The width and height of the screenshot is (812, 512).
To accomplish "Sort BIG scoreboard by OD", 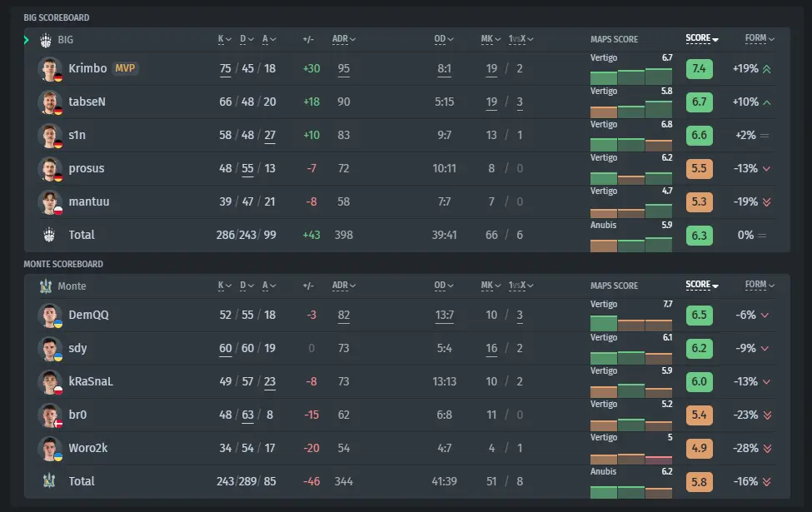I will pos(443,39).
